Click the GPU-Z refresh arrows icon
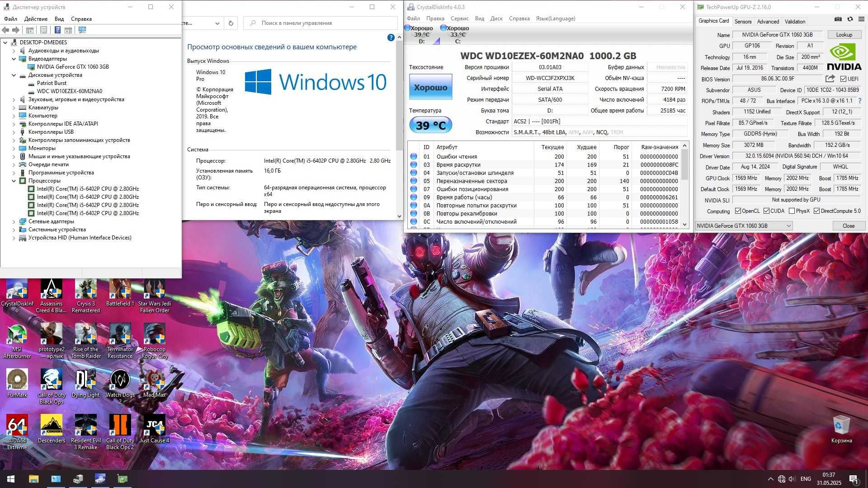Image resolution: width=868 pixels, height=488 pixels. (x=850, y=19)
